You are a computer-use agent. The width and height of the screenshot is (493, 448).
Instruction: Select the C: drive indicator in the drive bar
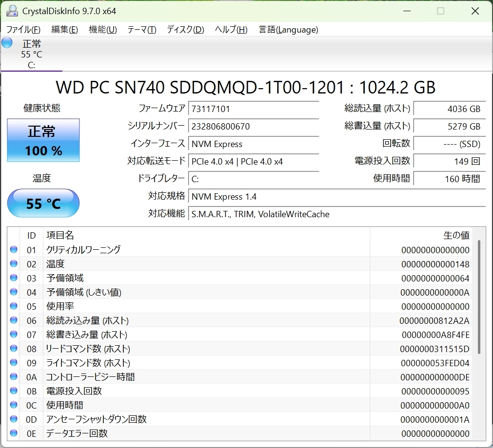click(x=31, y=54)
